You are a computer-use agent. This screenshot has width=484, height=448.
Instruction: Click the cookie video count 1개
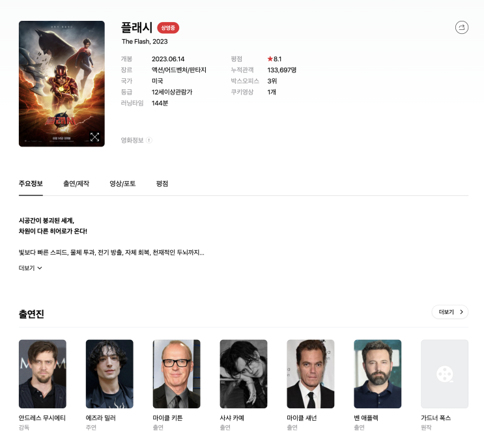[x=272, y=92]
